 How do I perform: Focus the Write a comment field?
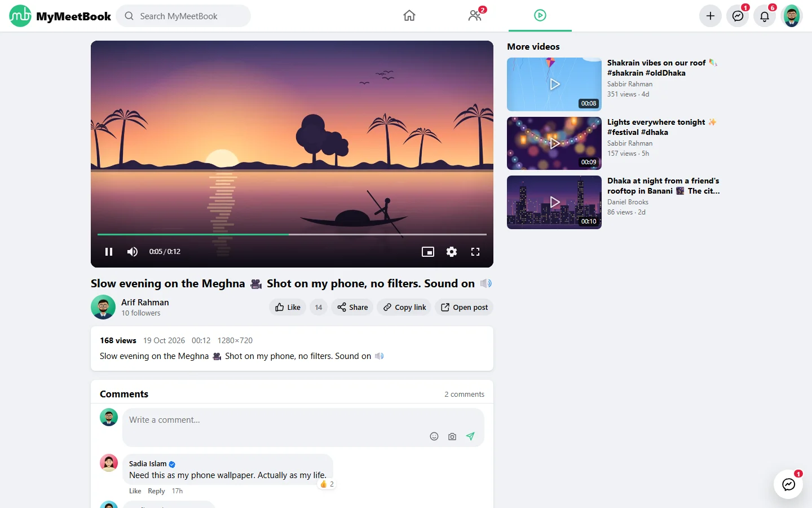coord(303,427)
